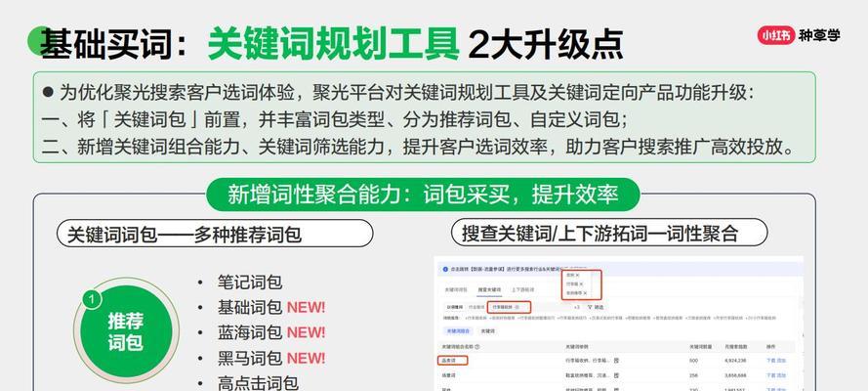The image size is (868, 391).
Task: Click the 操作 column header
Action: (771, 347)
